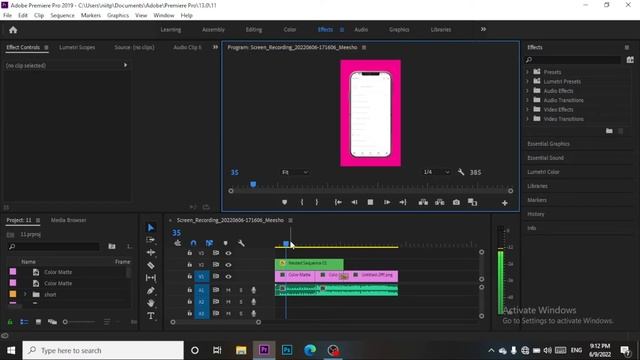Switch to the Color workspace
This screenshot has height=360, width=640.
pyautogui.click(x=290, y=29)
